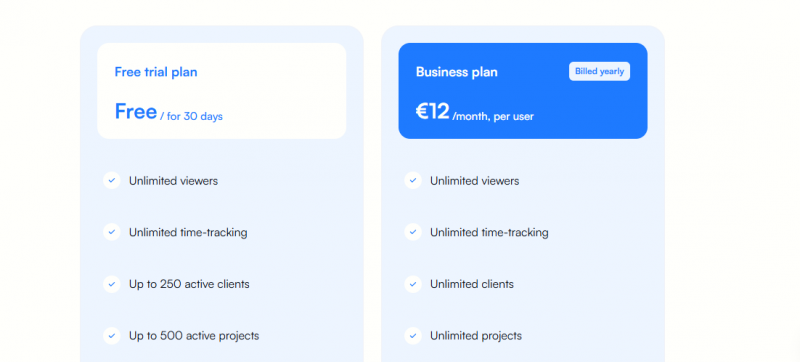This screenshot has width=800, height=362.
Task: Click the Up to 250 active clients text
Action: 189,284
